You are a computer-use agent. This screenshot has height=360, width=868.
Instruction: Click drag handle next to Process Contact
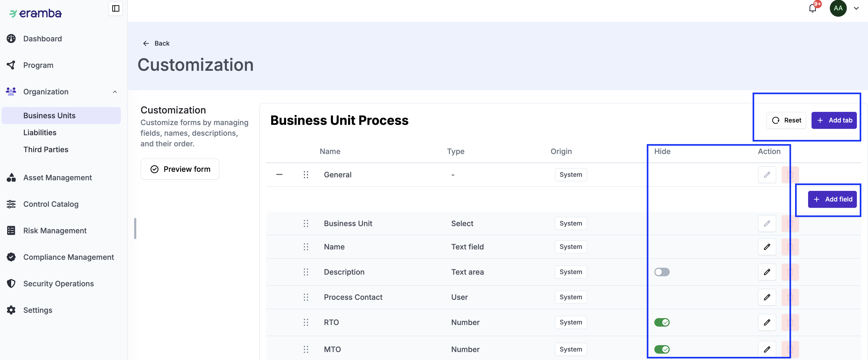pyautogui.click(x=306, y=297)
